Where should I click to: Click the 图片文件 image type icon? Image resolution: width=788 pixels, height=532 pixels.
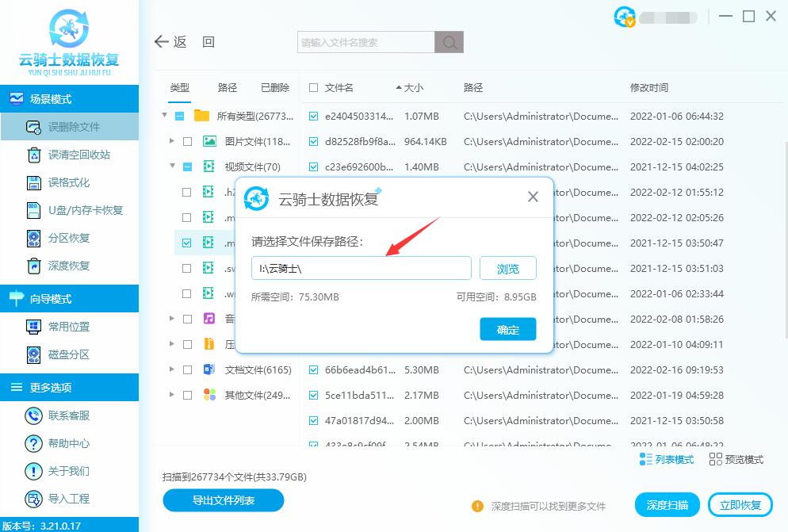pyautogui.click(x=209, y=141)
